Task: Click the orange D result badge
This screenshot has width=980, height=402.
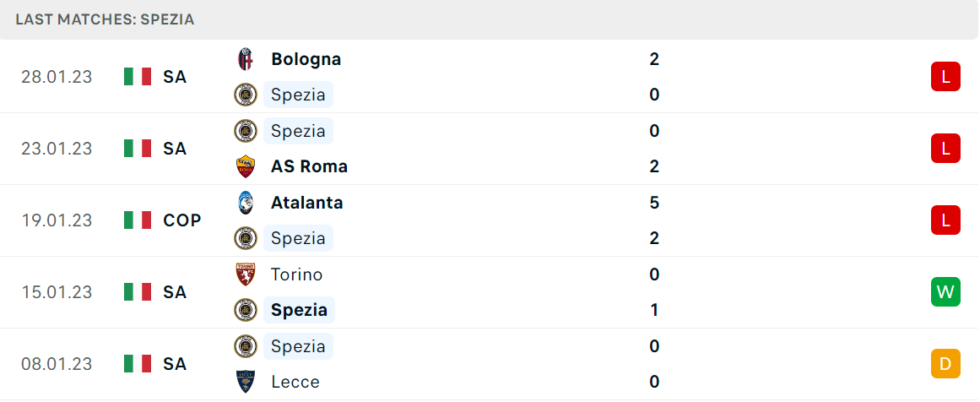Action: tap(945, 364)
